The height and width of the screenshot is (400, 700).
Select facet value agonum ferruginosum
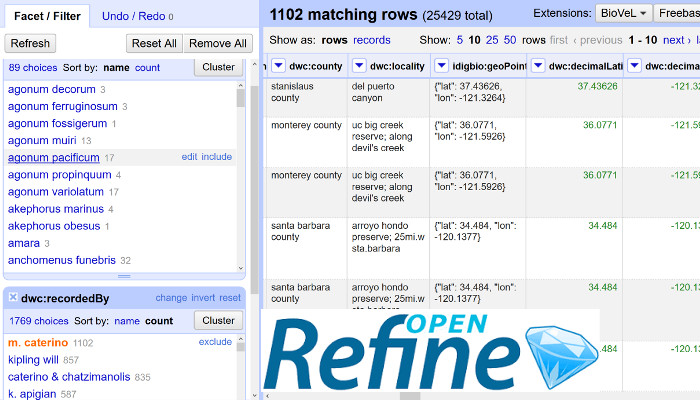62,106
